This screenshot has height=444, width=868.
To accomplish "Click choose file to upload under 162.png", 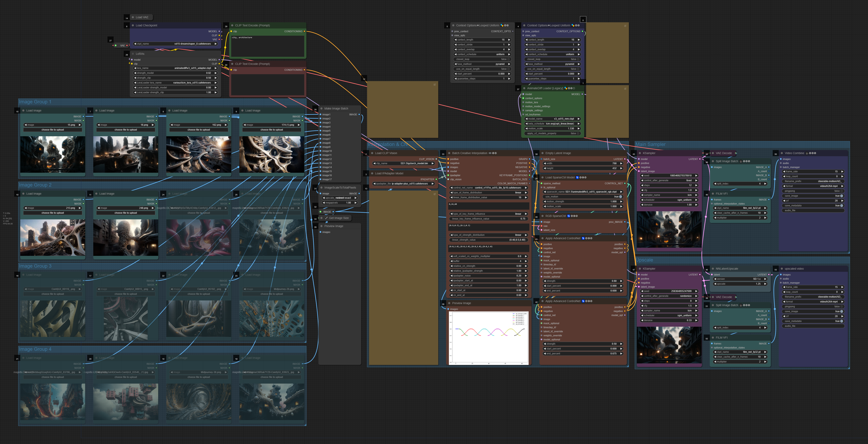I will (x=199, y=130).
